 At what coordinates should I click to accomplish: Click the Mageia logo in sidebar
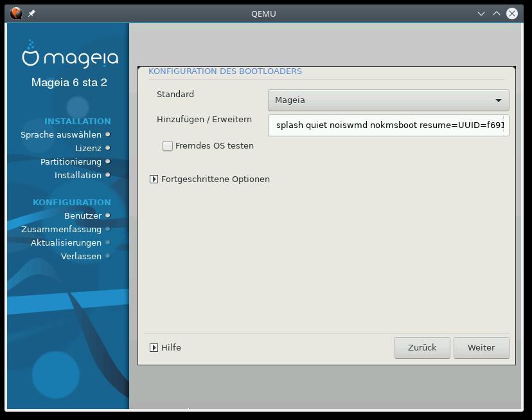click(70, 55)
